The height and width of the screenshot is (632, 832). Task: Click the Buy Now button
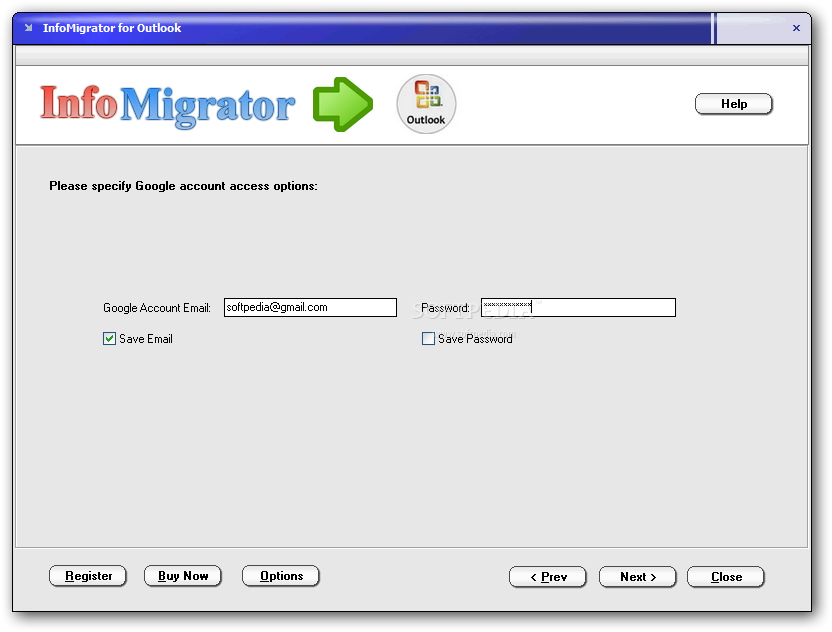tap(183, 576)
